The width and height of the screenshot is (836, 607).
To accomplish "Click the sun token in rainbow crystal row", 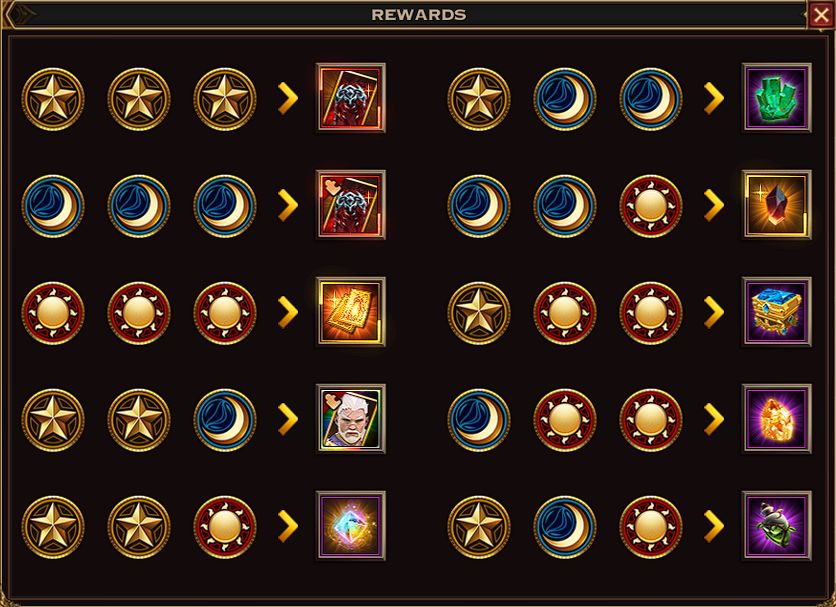I will [x=224, y=527].
